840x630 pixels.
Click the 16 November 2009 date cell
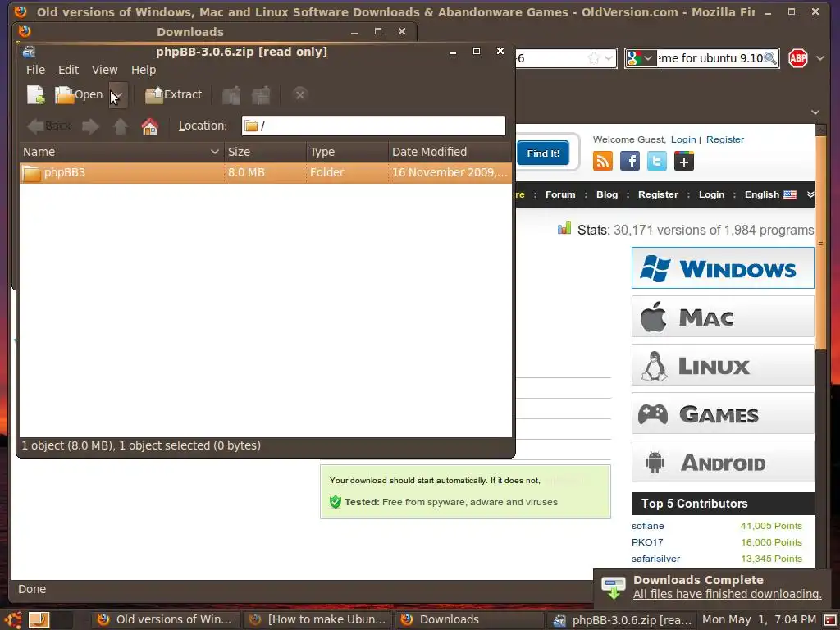(x=450, y=172)
